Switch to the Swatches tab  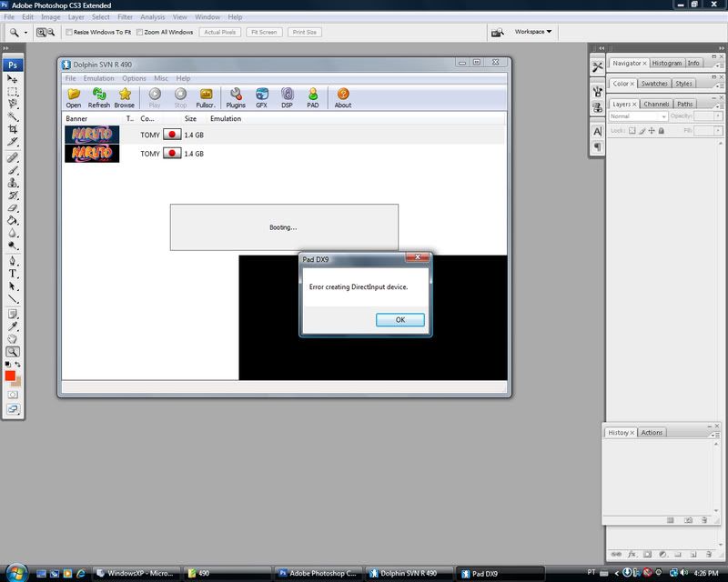point(653,84)
